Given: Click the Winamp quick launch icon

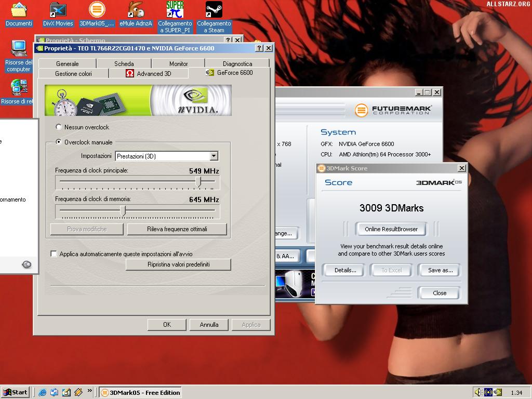Looking at the screenshot, I should click(78, 392).
